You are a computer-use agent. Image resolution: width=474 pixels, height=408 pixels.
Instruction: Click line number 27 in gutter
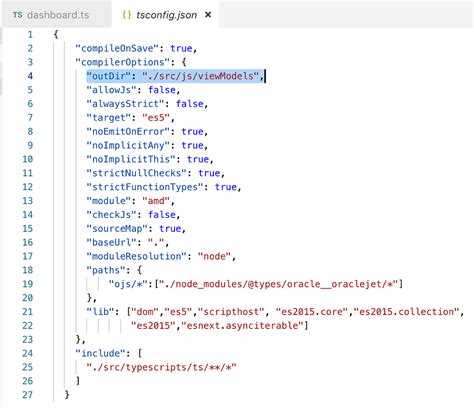click(x=28, y=395)
